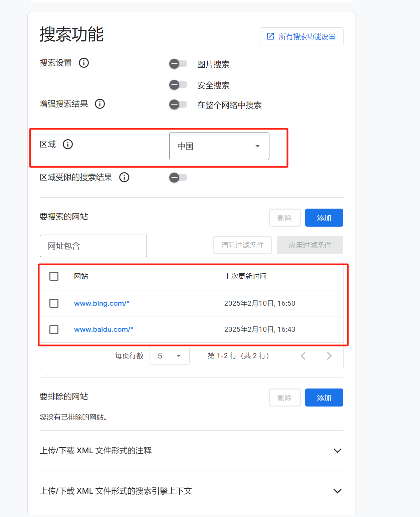
Task: Click the 网址包含 filter input field
Action: [93, 246]
